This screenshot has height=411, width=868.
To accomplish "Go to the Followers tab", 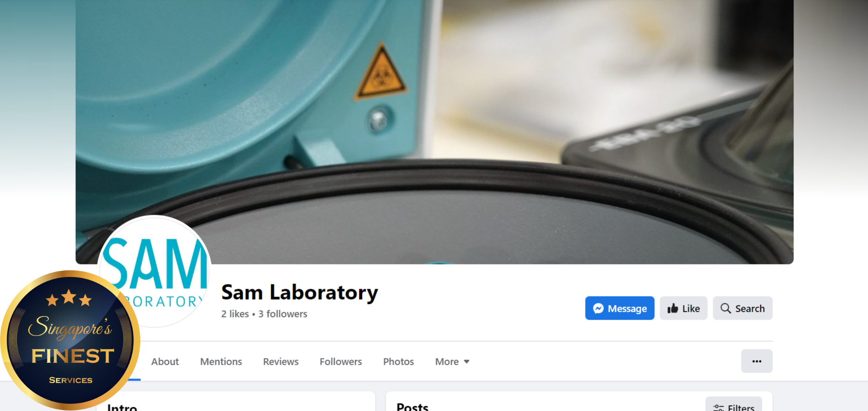I will [x=341, y=362].
